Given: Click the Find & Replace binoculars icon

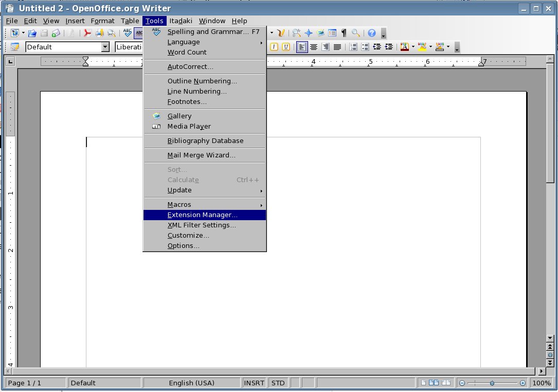Looking at the screenshot, I should [x=297, y=33].
